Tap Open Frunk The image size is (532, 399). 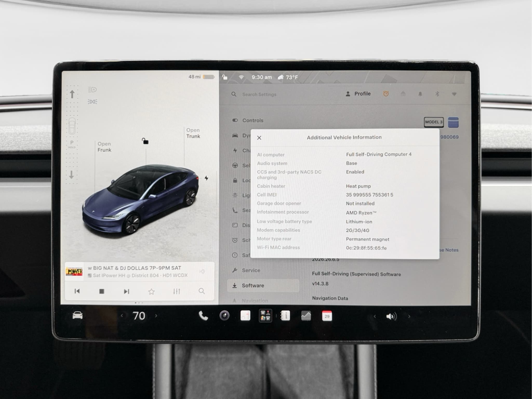click(x=104, y=147)
